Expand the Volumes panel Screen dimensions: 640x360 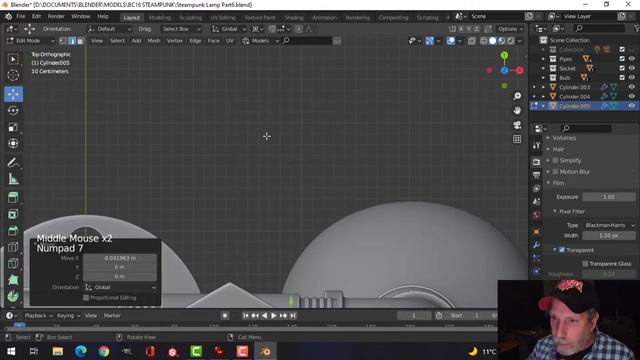564,138
